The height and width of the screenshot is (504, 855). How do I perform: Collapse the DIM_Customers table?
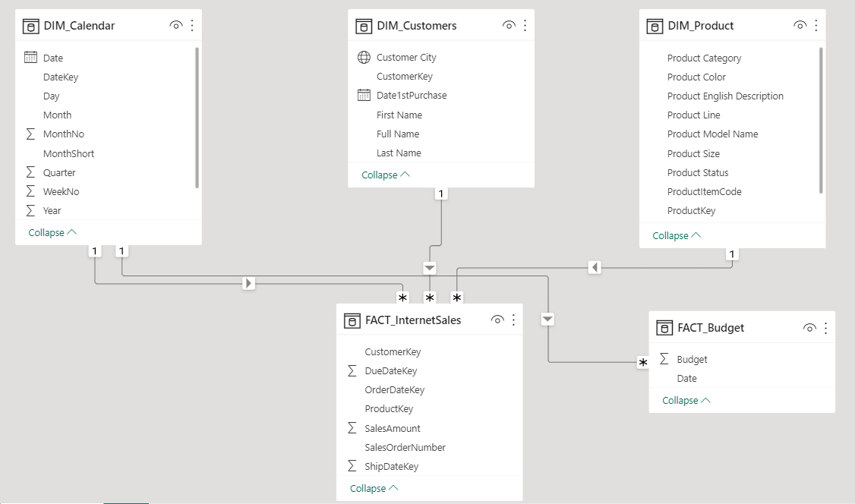click(380, 175)
